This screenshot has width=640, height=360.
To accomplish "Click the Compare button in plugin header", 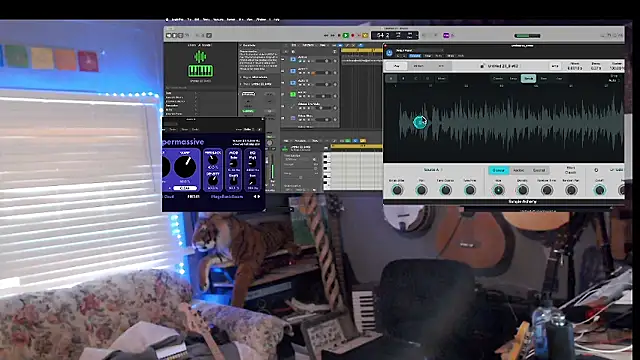I will pos(415,56).
